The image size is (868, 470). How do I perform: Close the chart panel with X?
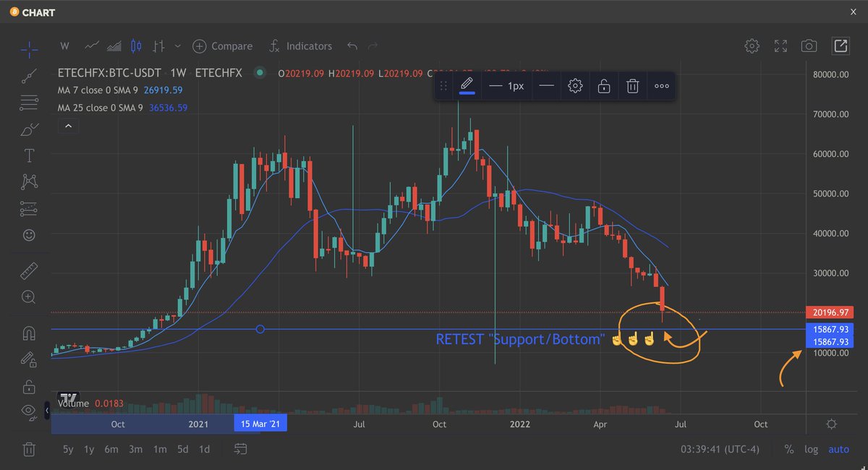pos(854,12)
